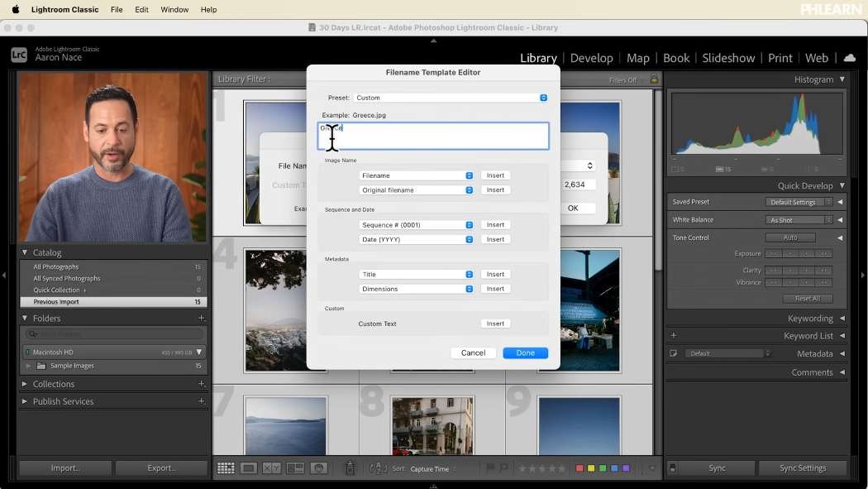This screenshot has width=868, height=489.
Task: Open the Edit menu
Action: tap(141, 9)
